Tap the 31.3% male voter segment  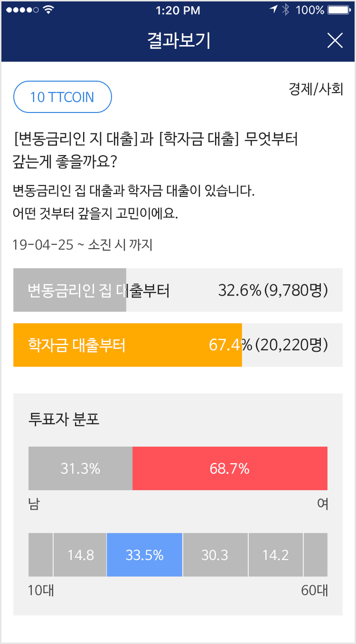[x=80, y=468]
